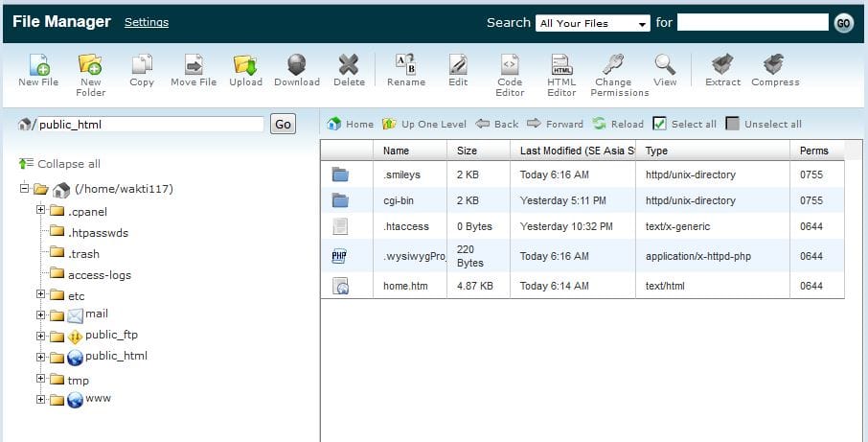Click the Rename toolbar icon
This screenshot has height=442, width=868.
pos(406,65)
